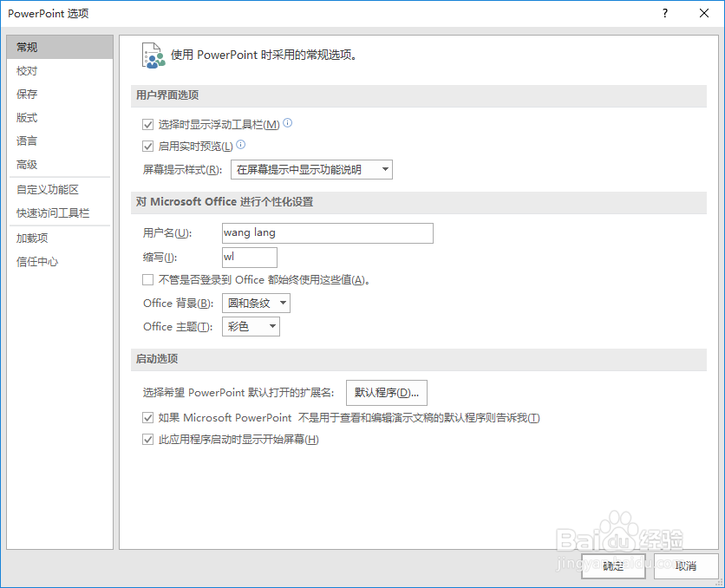Click the info icon beside 选择时显示浮动工具栏
Viewport: 725px width, 588px height.
[287, 123]
